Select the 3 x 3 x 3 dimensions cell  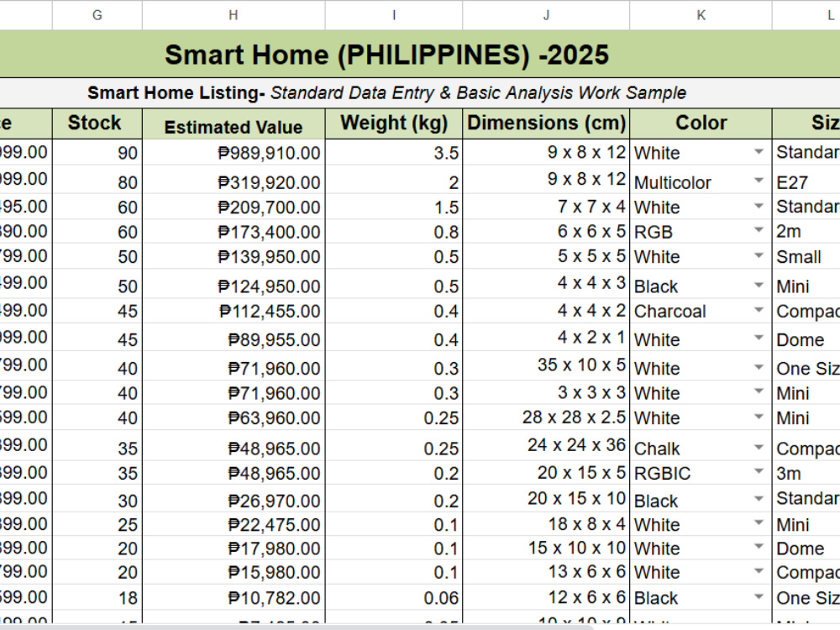(546, 392)
